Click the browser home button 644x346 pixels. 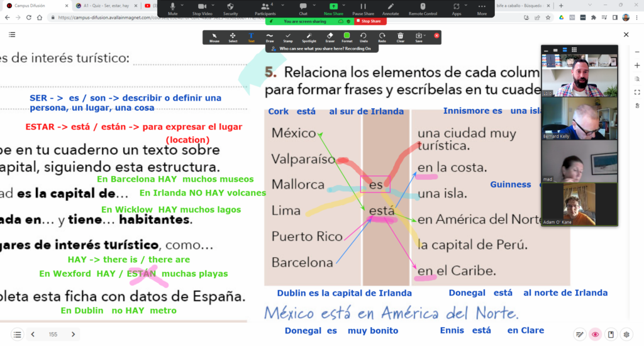click(40, 18)
